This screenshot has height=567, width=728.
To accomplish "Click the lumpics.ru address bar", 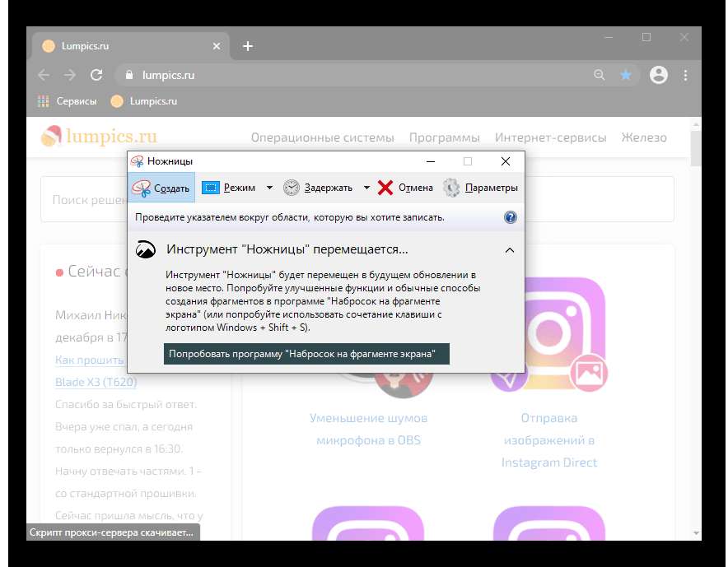I will coord(329,75).
